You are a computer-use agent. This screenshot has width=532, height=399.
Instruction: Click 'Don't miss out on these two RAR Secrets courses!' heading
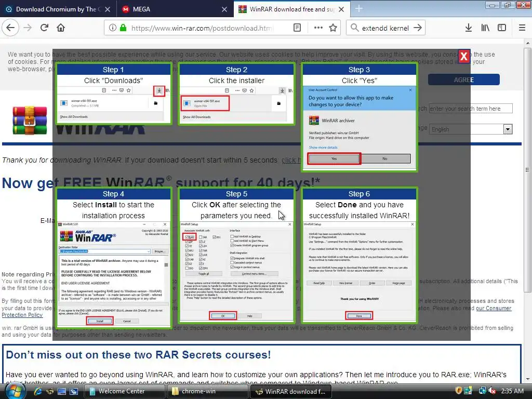[x=138, y=354]
